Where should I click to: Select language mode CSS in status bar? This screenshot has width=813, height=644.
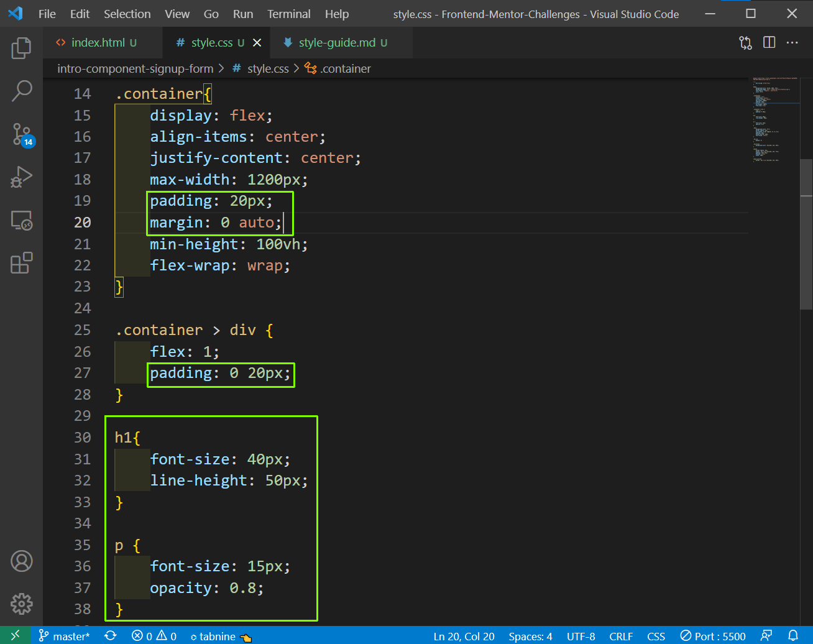[656, 636]
